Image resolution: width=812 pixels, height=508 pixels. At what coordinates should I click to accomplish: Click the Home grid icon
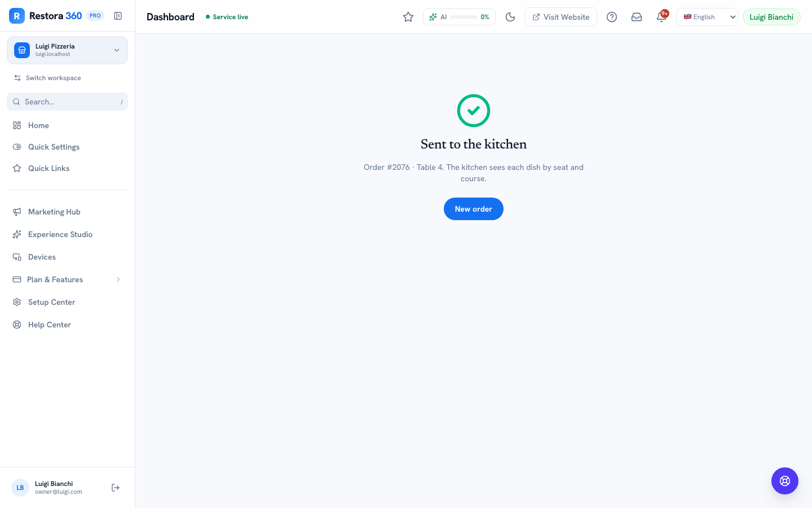coord(17,125)
